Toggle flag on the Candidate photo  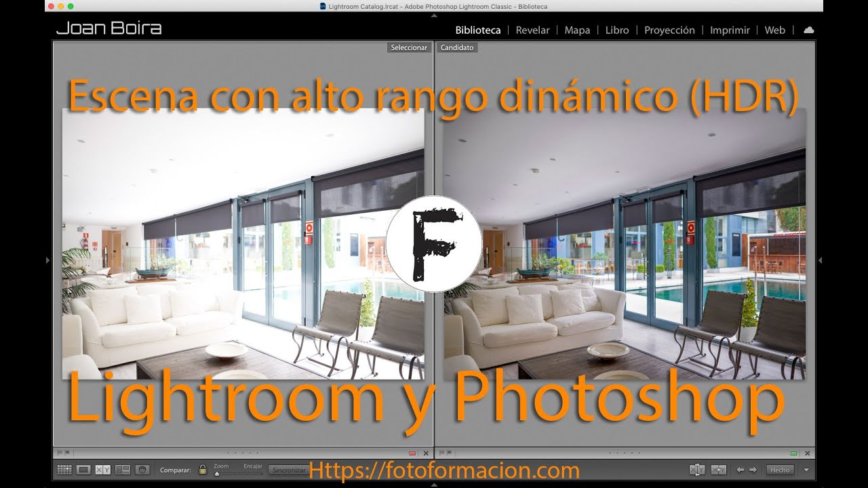pyautogui.click(x=440, y=453)
